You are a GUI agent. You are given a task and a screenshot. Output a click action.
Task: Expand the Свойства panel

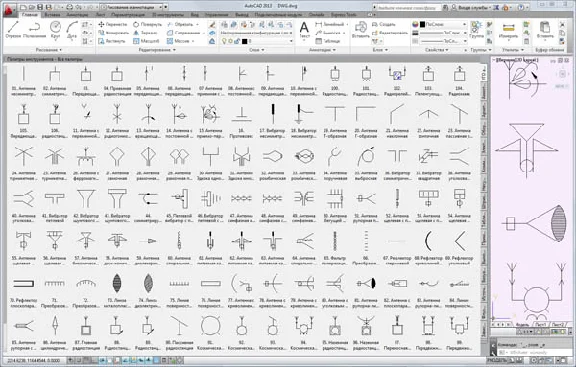click(436, 50)
